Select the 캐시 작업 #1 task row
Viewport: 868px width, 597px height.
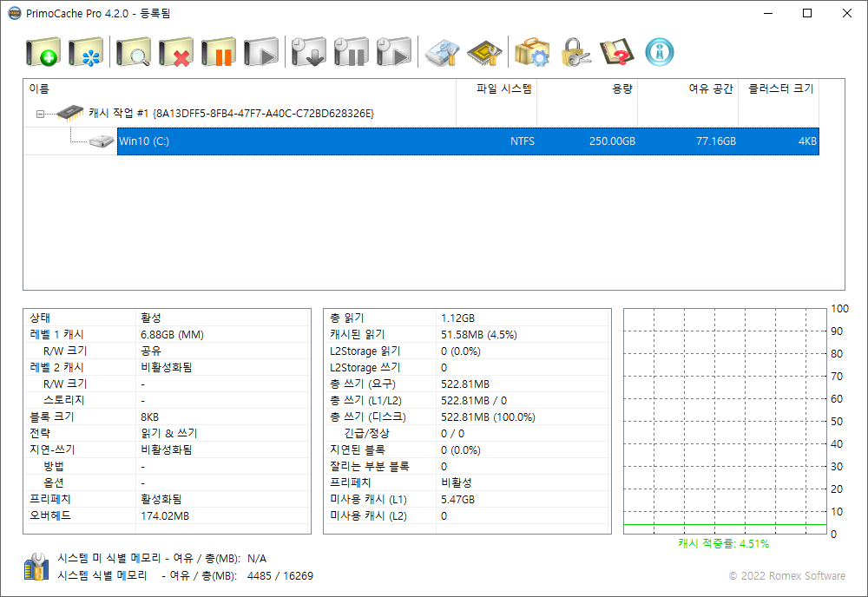(232, 114)
